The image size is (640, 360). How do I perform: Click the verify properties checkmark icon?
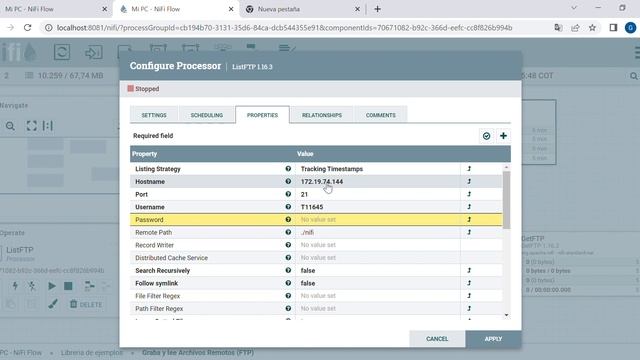coord(486,136)
